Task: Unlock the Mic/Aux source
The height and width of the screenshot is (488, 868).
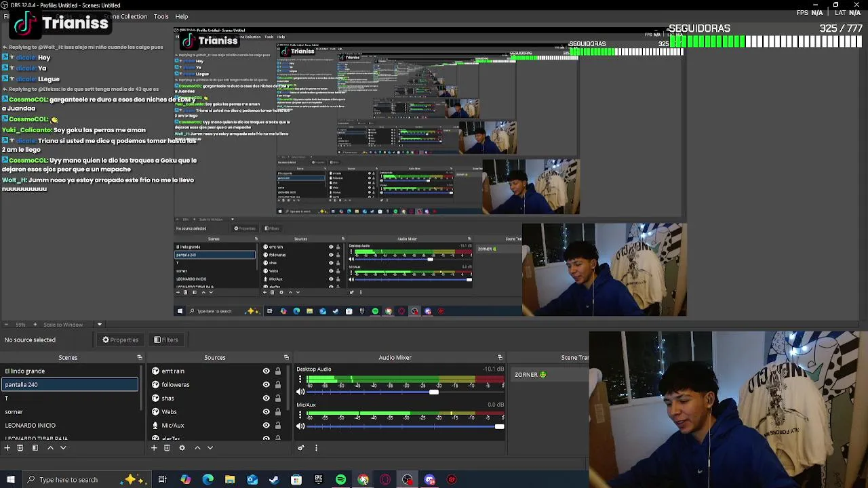Action: [x=277, y=425]
